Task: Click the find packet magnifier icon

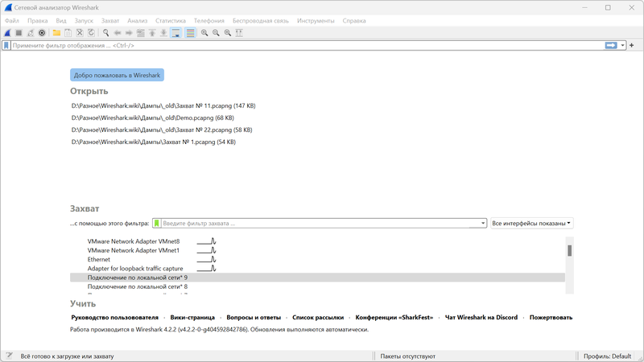Action: point(105,33)
